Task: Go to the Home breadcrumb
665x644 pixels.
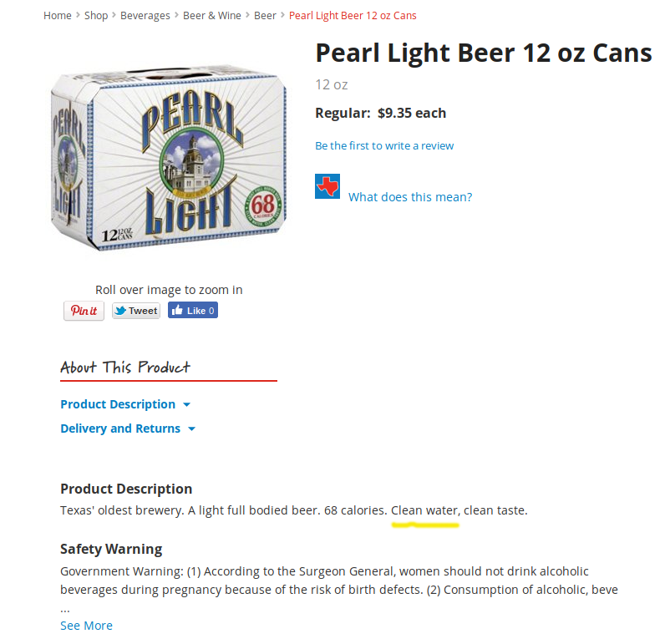Action: pos(58,16)
